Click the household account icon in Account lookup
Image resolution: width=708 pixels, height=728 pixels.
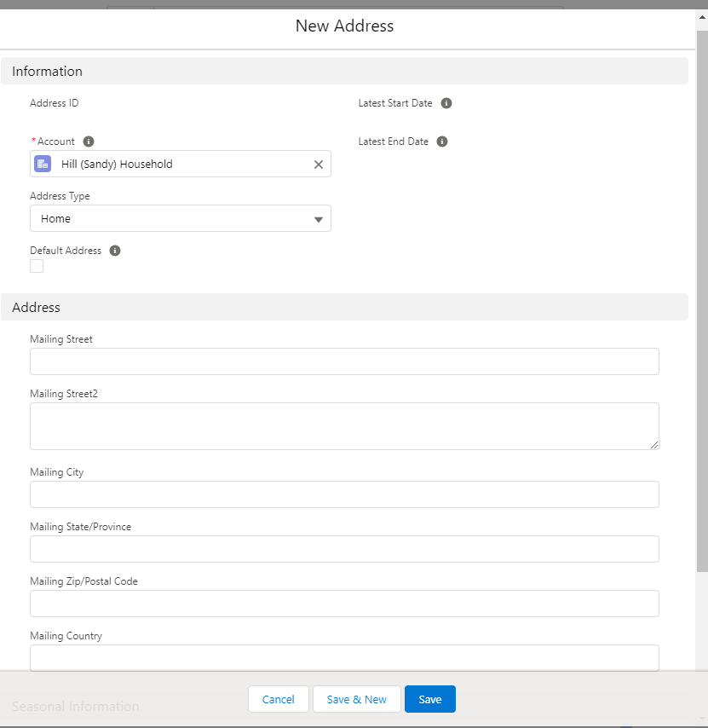pyautogui.click(x=42, y=164)
